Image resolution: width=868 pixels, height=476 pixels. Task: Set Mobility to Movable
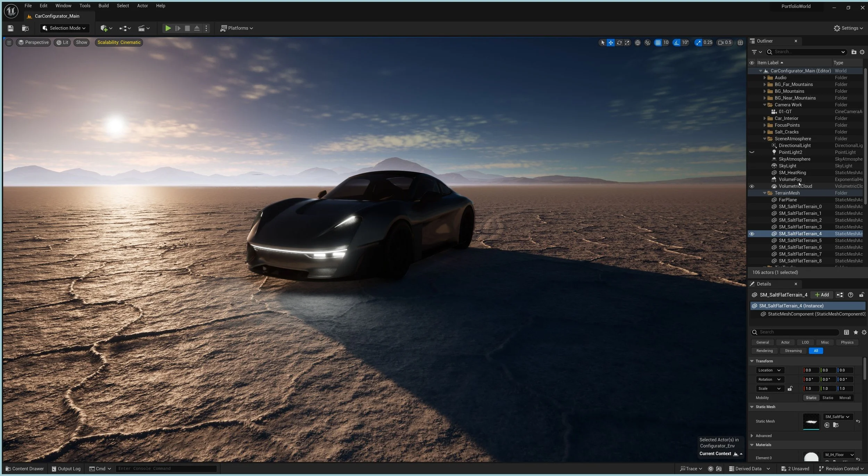(845, 398)
